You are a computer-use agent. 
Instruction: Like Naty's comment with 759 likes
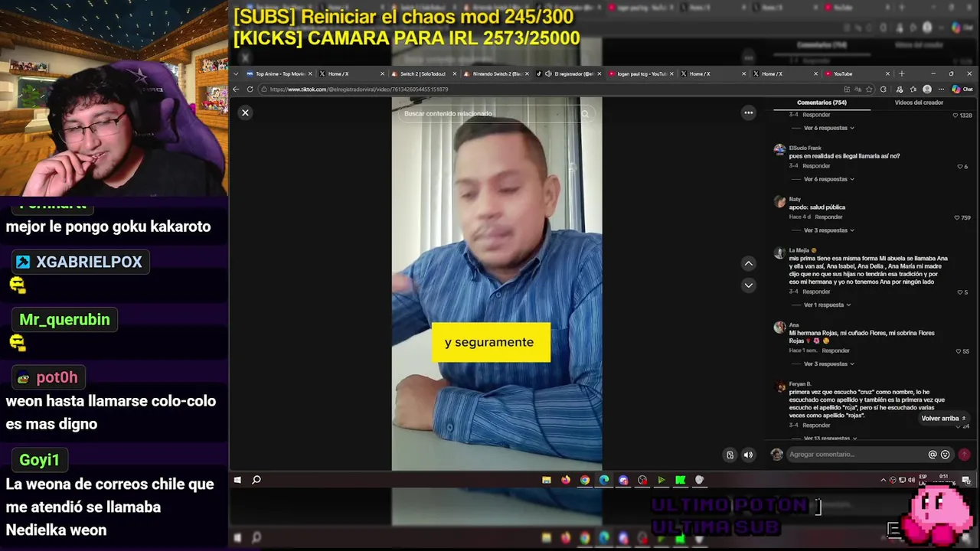957,217
